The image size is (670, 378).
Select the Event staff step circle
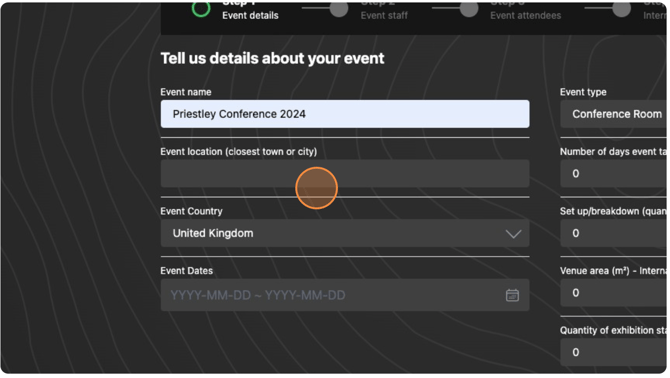[341, 9]
